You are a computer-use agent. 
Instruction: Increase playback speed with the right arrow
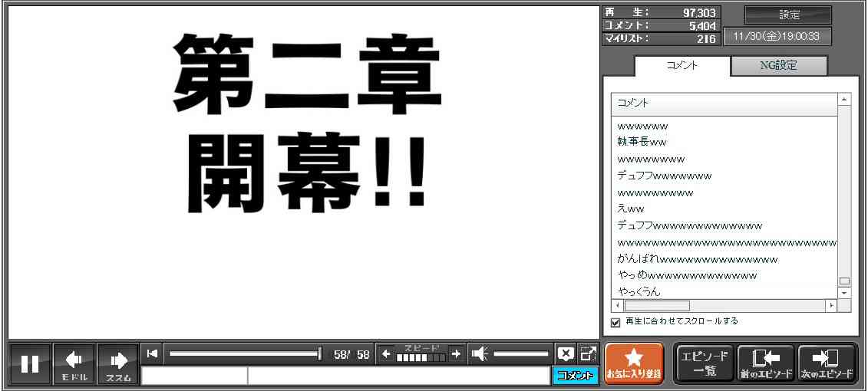pyautogui.click(x=456, y=353)
